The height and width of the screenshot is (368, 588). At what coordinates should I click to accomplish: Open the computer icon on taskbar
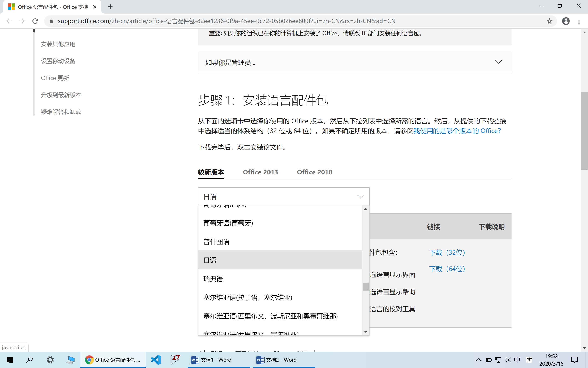(x=70, y=360)
